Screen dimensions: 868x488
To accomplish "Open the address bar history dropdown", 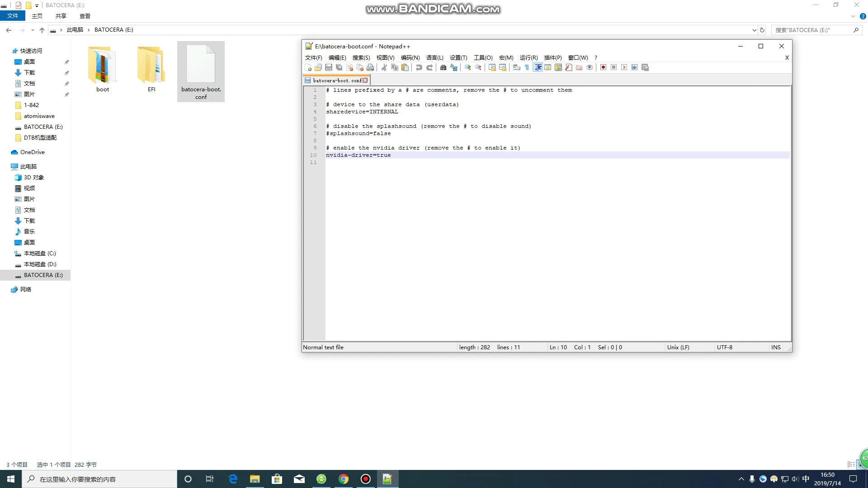I will 754,30.
